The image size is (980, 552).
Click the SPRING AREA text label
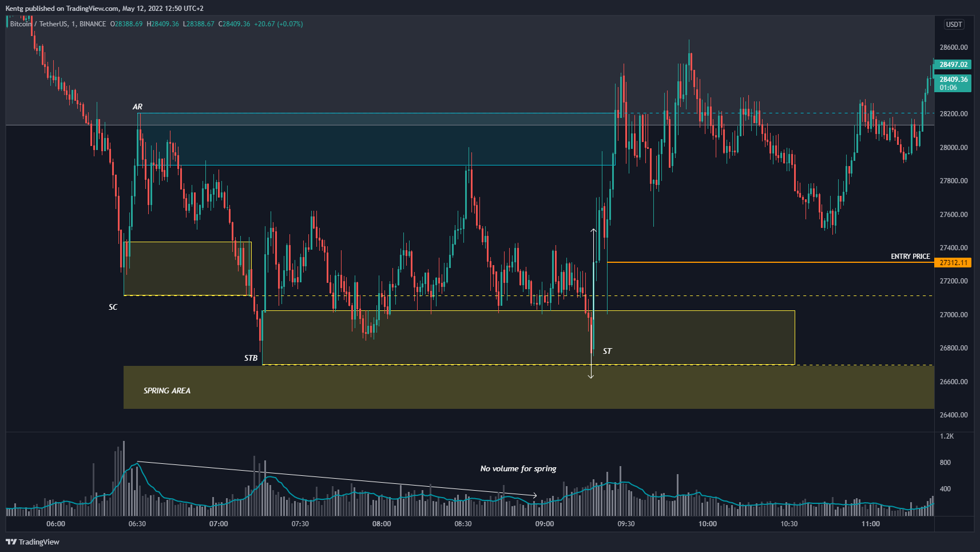166,391
